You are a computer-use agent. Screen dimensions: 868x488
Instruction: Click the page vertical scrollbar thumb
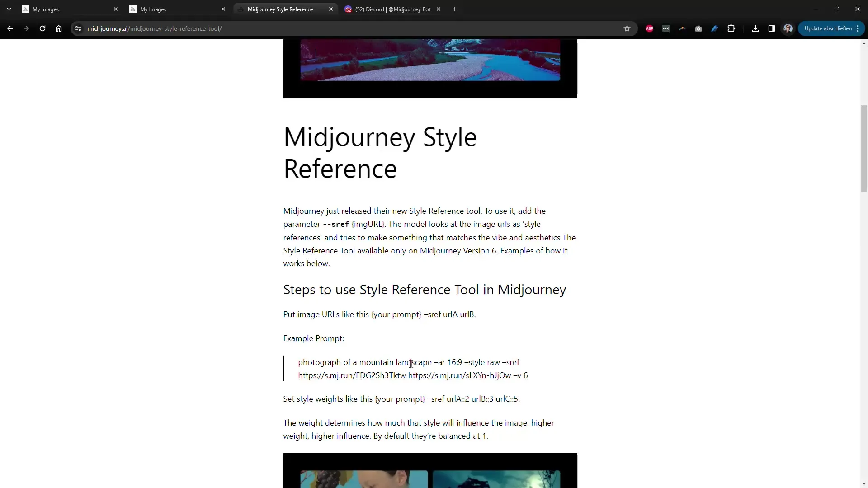tap(864, 149)
